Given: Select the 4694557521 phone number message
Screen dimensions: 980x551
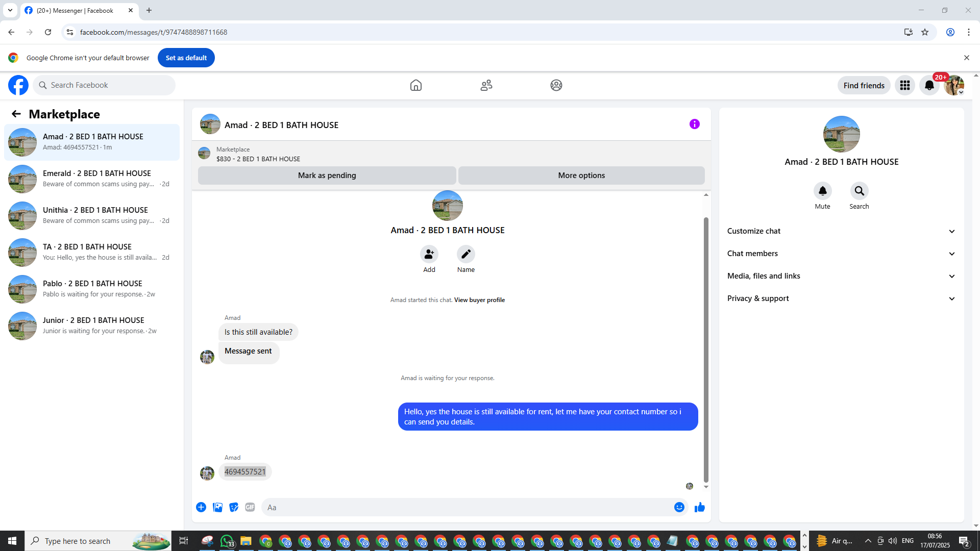Looking at the screenshot, I should click(245, 472).
